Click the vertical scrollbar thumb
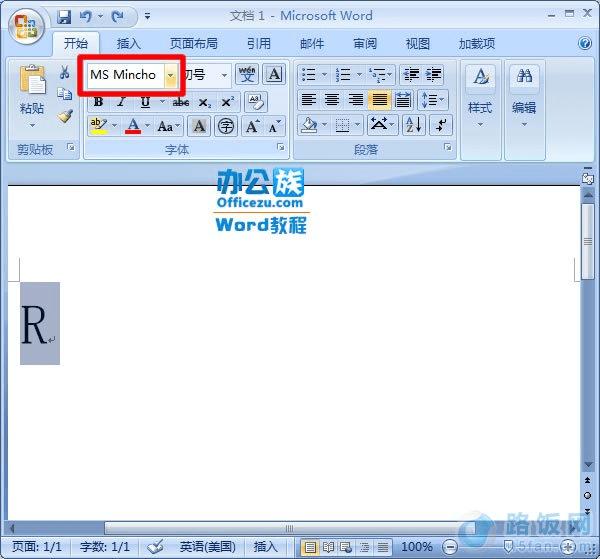This screenshot has width=600, height=559. (x=588, y=242)
